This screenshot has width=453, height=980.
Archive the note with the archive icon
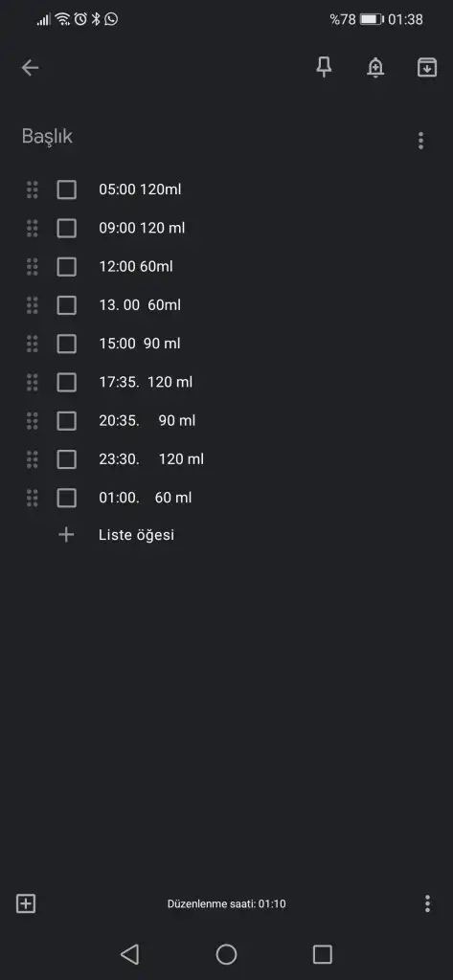click(x=427, y=68)
